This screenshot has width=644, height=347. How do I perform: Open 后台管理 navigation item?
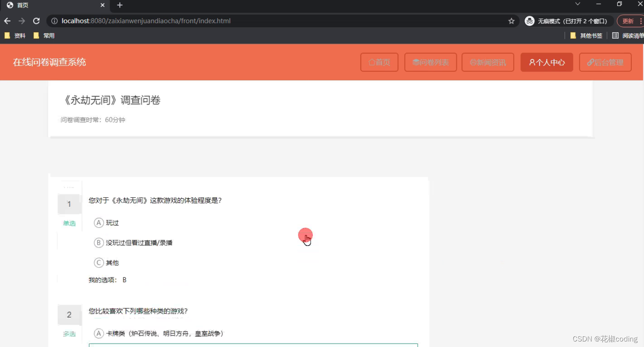(x=605, y=62)
